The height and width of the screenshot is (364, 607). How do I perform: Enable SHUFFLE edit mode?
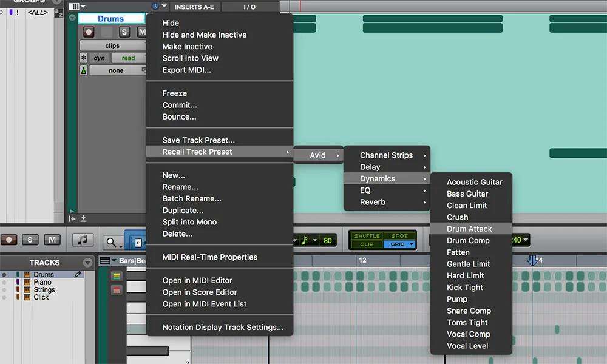click(367, 236)
